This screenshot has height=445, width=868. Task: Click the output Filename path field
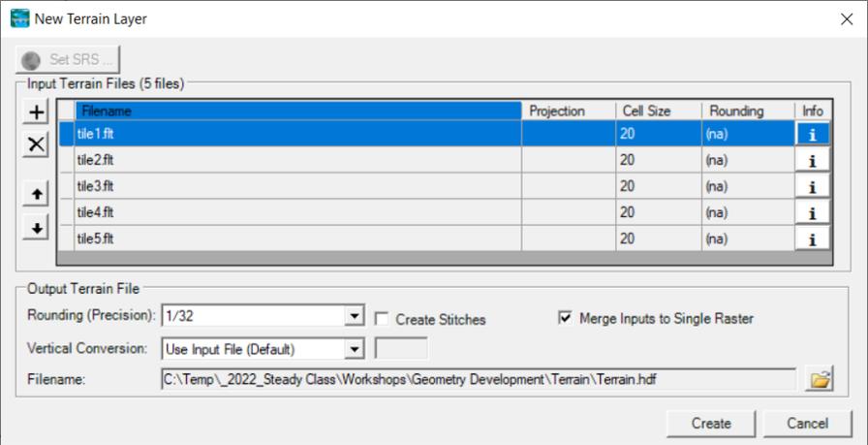click(479, 380)
